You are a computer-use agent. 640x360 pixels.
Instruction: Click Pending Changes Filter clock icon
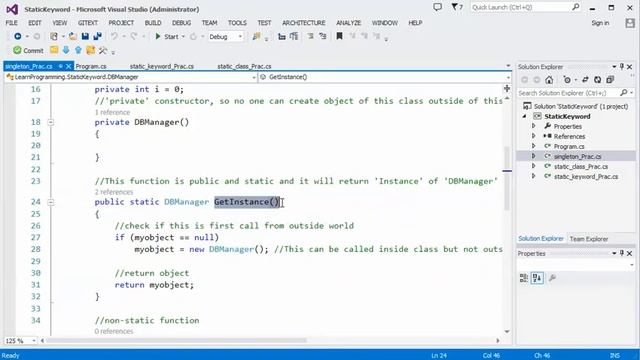tap(567, 80)
